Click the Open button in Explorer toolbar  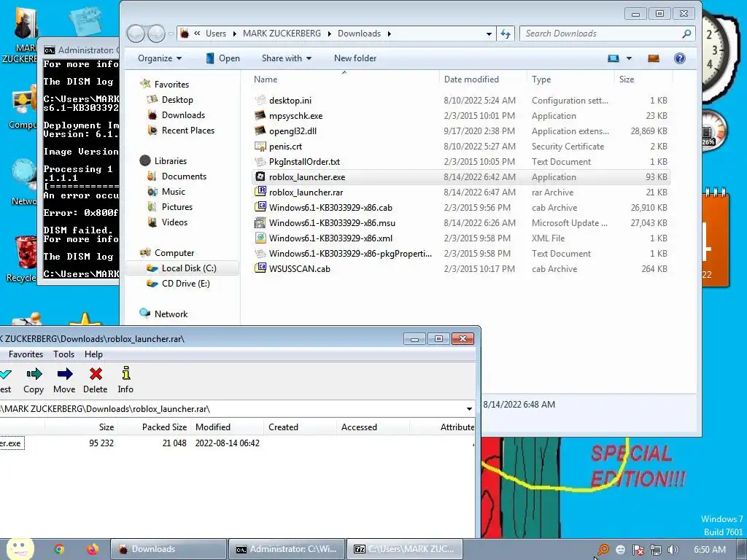pyautogui.click(x=222, y=58)
